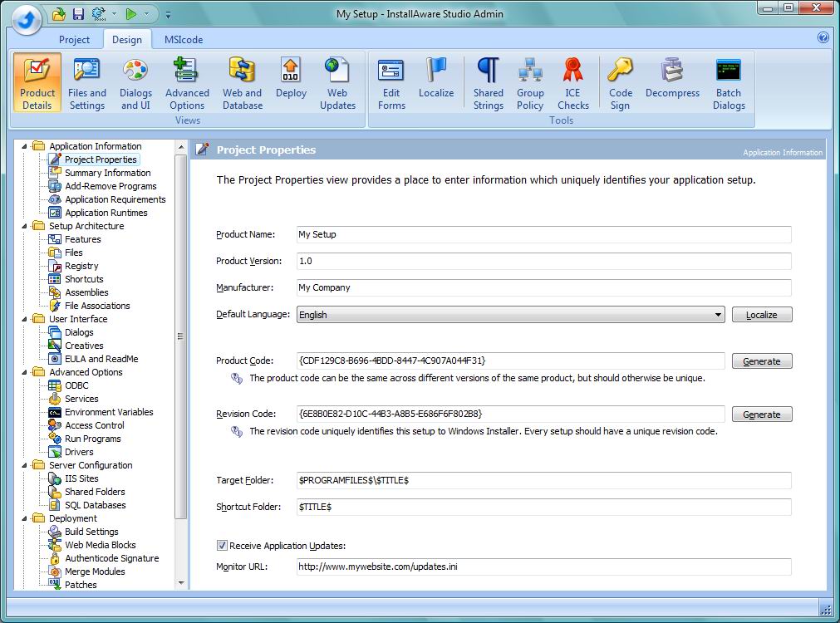Select File Associations in the tree

[97, 306]
